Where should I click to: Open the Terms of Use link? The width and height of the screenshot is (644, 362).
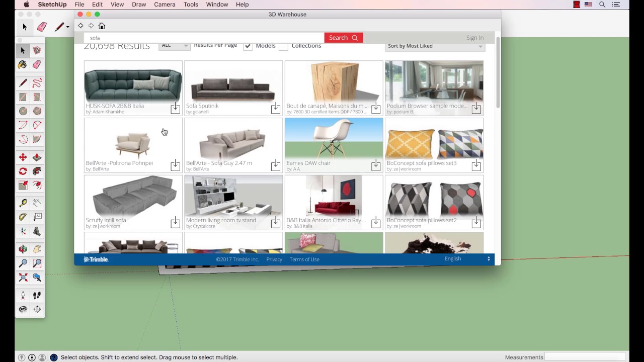tap(304, 259)
